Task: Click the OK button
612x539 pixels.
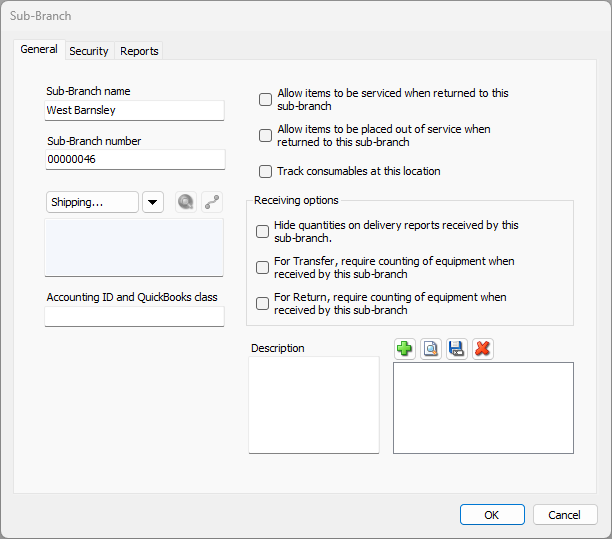Action: click(x=492, y=515)
